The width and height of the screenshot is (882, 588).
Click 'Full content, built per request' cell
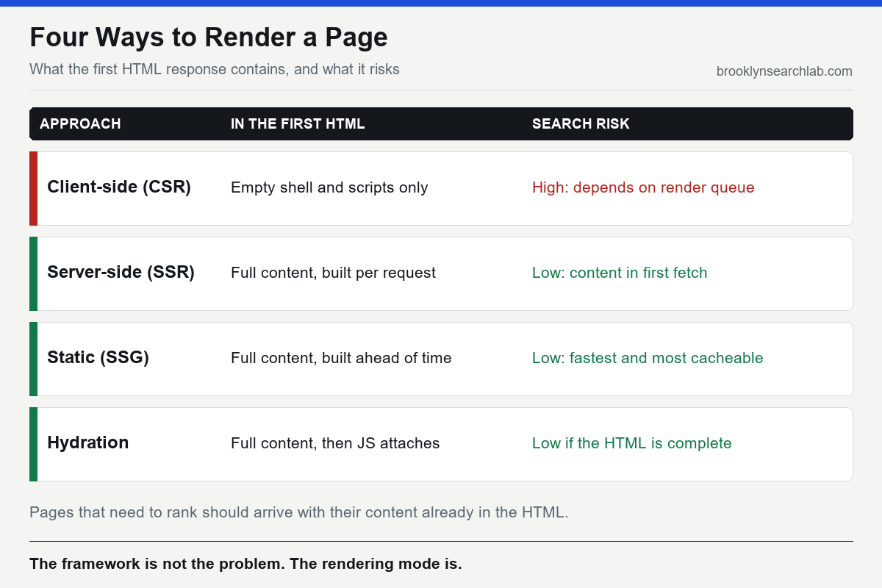tap(333, 273)
